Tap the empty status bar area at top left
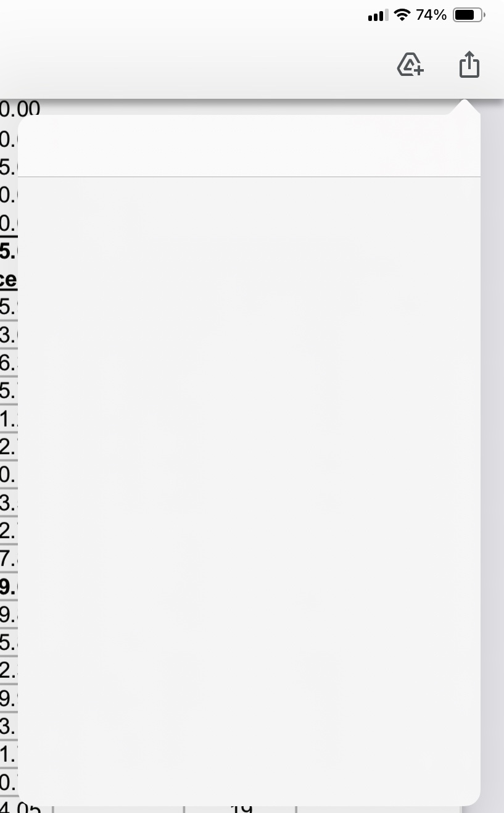The width and height of the screenshot is (504, 813). pyautogui.click(x=179, y=15)
